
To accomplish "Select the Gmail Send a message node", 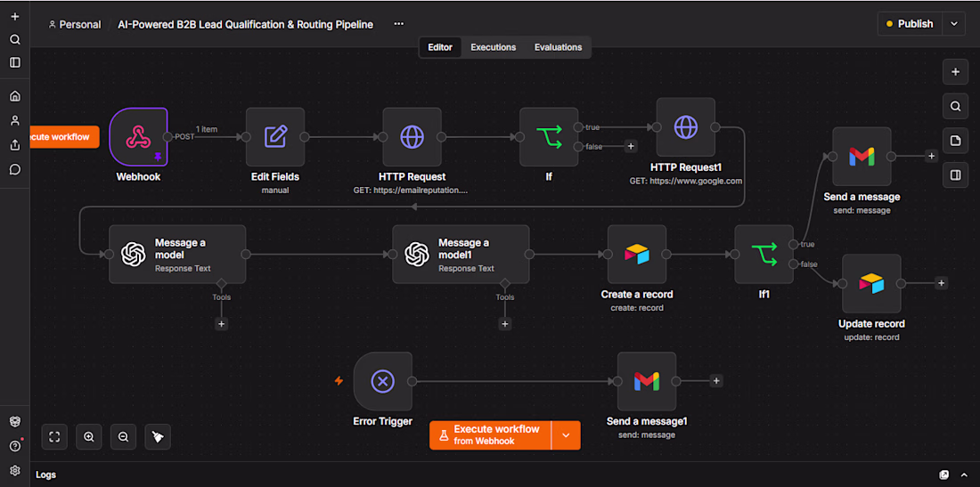I will [862, 156].
